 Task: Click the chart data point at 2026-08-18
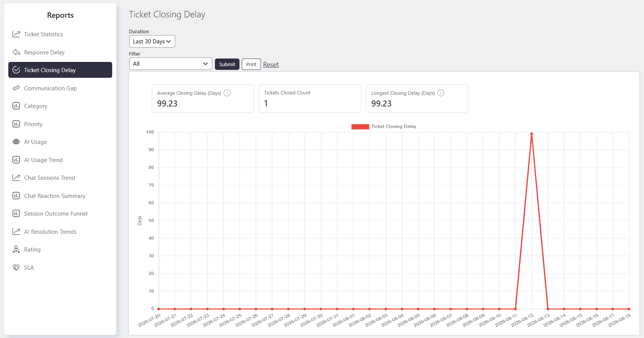629,309
